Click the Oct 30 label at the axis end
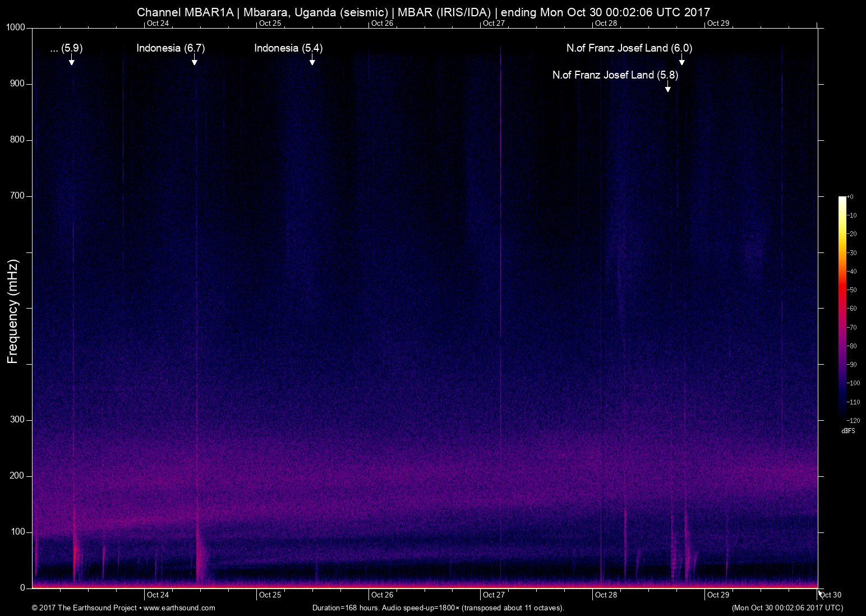 830,595
